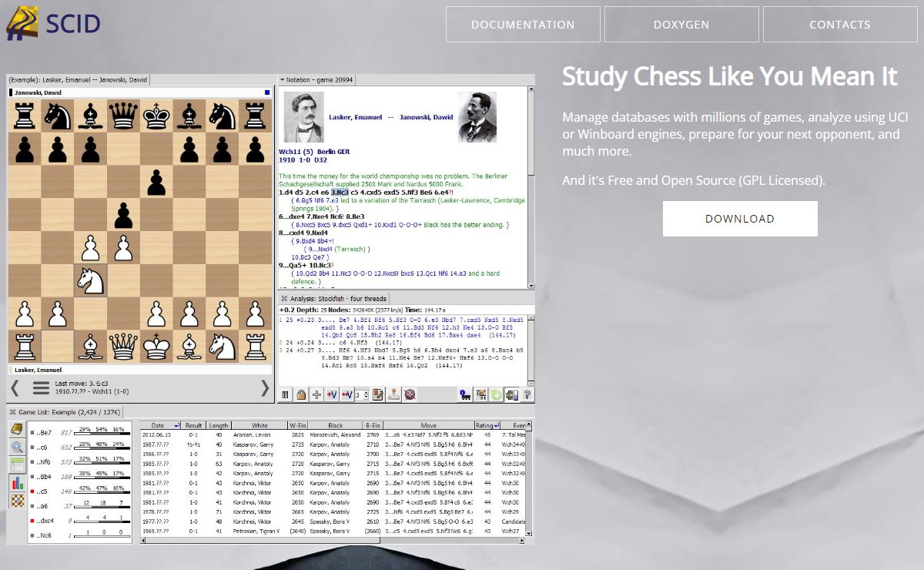The image size is (924, 570).
Task: Go to previous move with left arrow
Action: 15,387
